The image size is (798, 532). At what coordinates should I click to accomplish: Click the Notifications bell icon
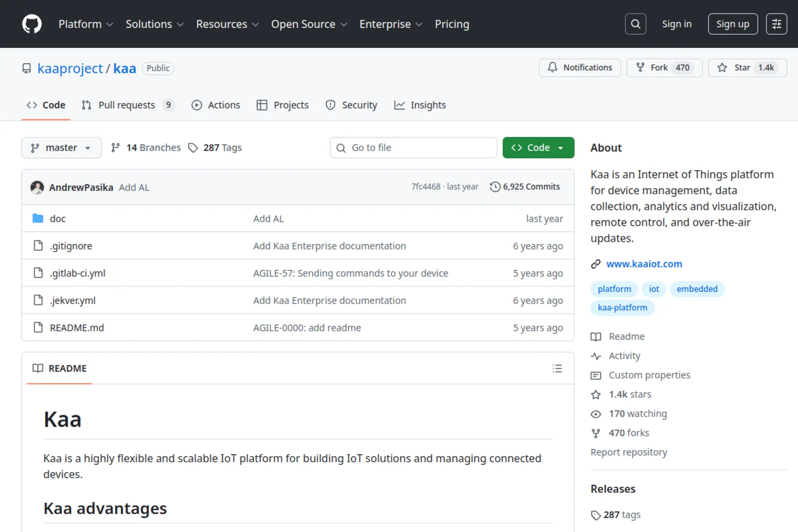pyautogui.click(x=552, y=67)
